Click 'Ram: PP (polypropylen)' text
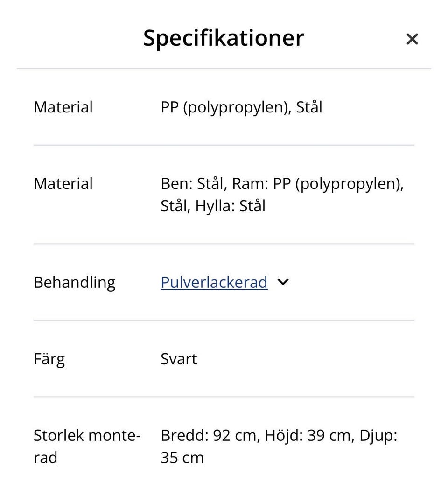Image resolution: width=448 pixels, height=495 pixels. point(317,184)
